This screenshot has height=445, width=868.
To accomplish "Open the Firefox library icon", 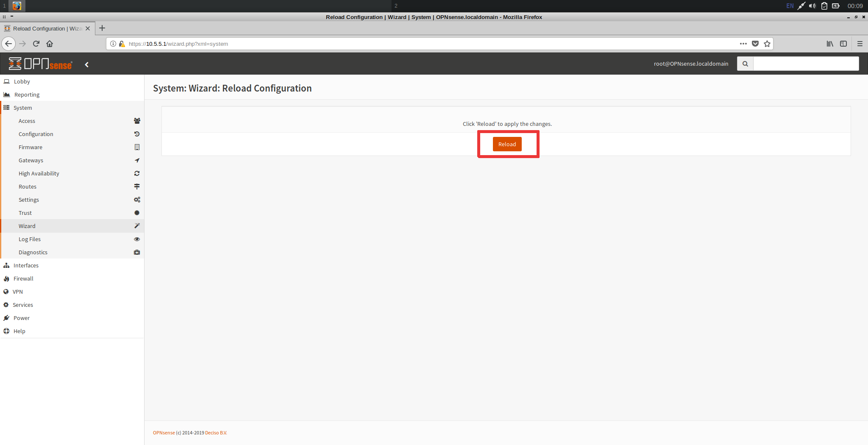I will pos(830,44).
